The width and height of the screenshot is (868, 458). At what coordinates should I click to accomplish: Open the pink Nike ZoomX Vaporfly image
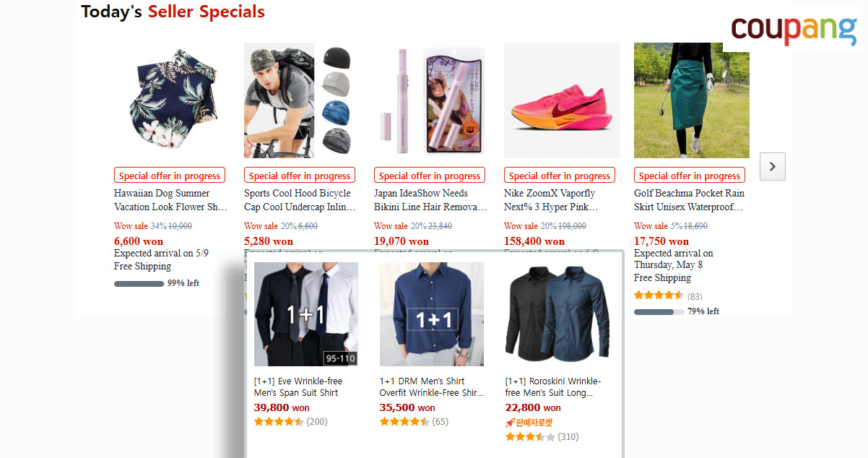[562, 100]
